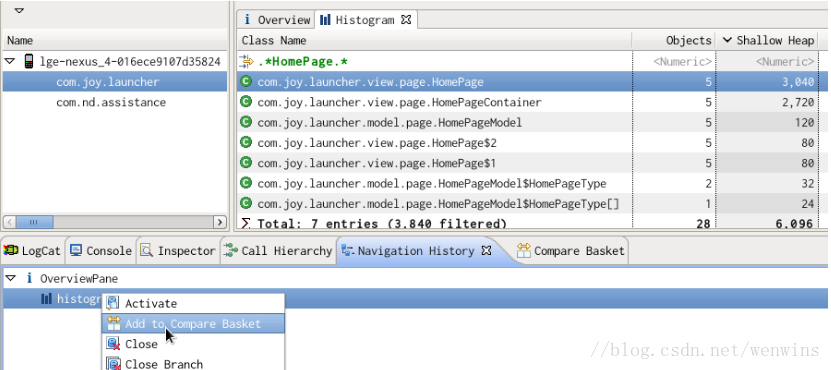Screen dimensions: 831x370
Task: Select the com.joy.launcher process
Action: tap(114, 82)
